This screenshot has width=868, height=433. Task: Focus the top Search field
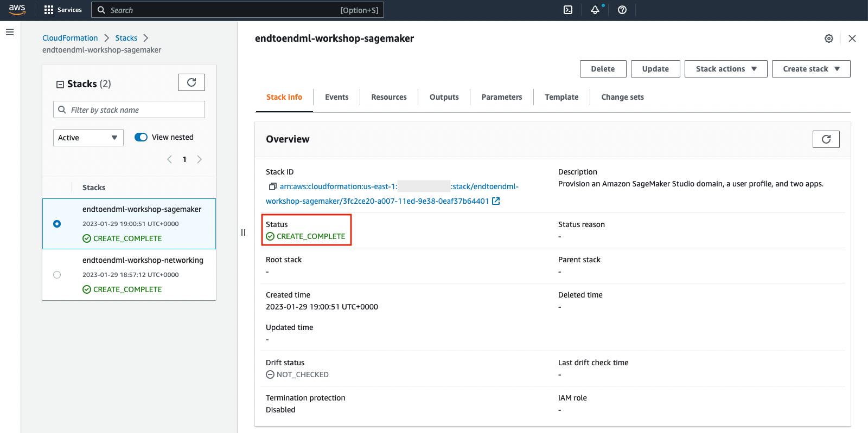click(238, 10)
